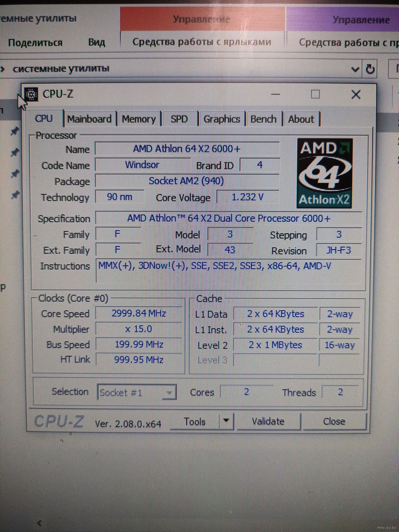Click the Specification field text
Viewport: 399px width, 532px height.
(x=229, y=218)
